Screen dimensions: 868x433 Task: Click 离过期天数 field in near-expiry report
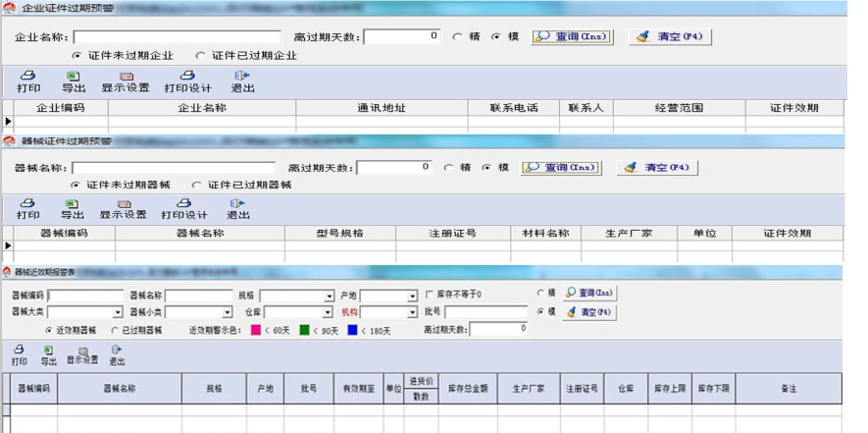[x=499, y=329]
